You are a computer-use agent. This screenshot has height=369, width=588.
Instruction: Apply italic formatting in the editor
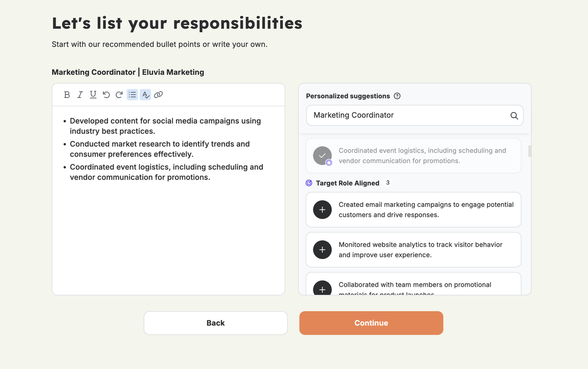80,95
